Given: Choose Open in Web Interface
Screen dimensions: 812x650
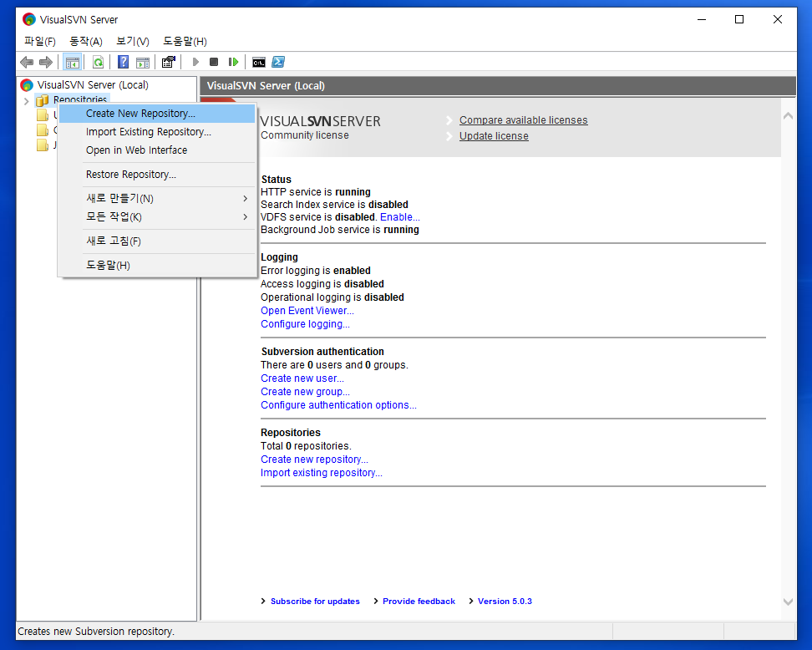Looking at the screenshot, I should 157,150.
